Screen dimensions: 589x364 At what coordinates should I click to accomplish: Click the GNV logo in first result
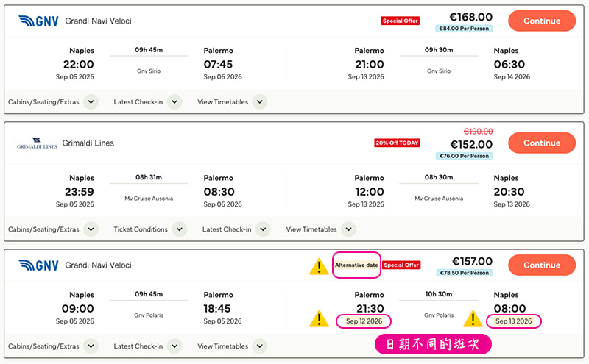[x=36, y=21]
